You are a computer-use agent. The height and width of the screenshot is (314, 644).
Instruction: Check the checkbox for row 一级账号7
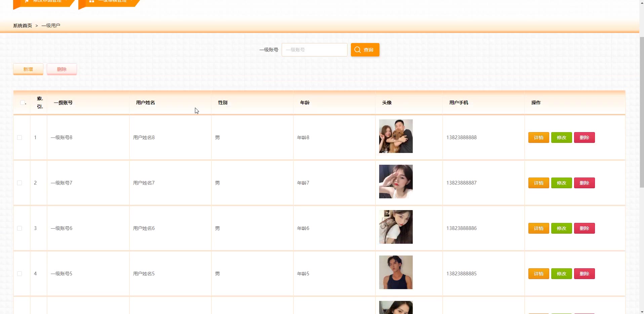(19, 183)
